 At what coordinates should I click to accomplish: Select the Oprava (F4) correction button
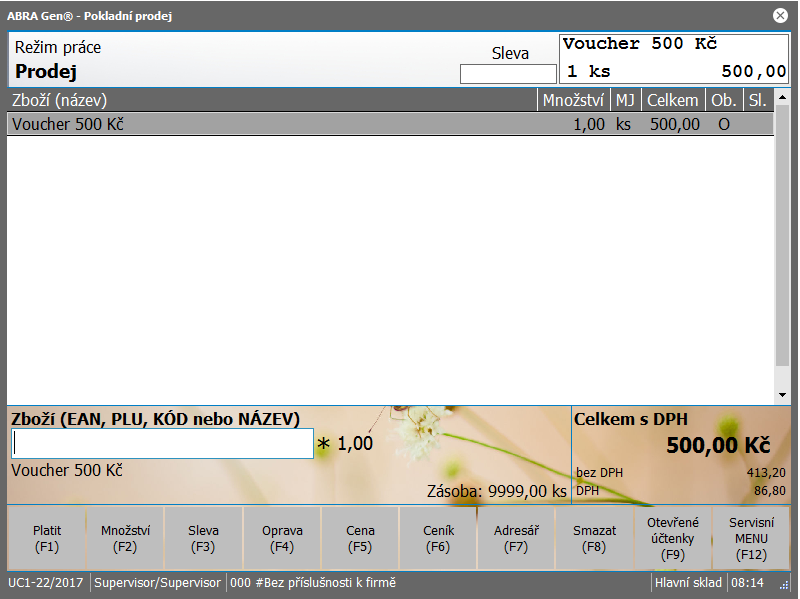(282, 538)
